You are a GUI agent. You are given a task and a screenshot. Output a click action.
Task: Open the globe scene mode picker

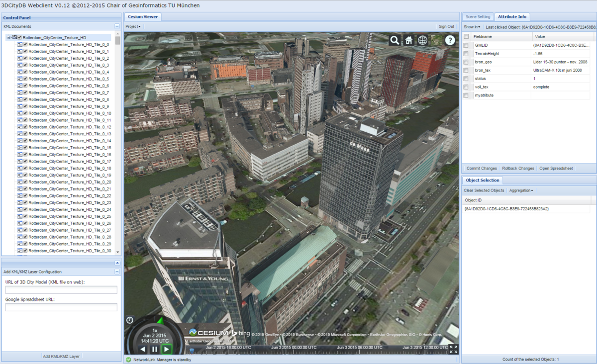coord(422,40)
